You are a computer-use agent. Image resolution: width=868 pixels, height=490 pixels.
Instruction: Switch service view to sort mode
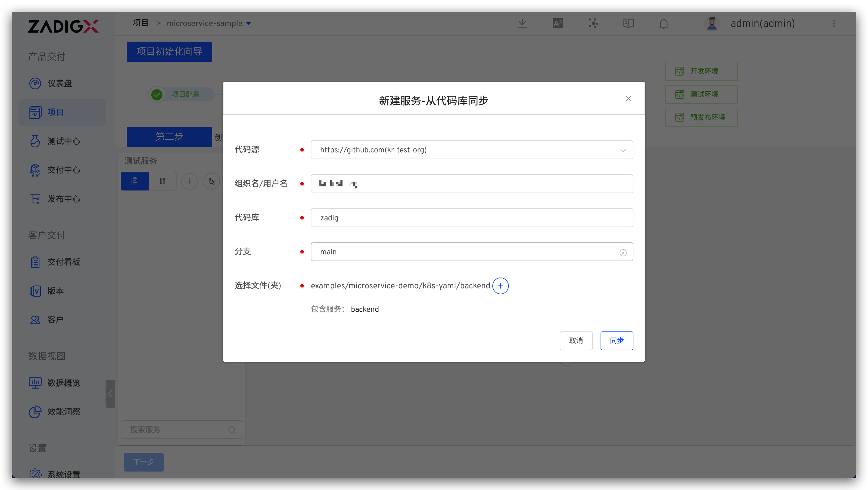pyautogui.click(x=162, y=181)
